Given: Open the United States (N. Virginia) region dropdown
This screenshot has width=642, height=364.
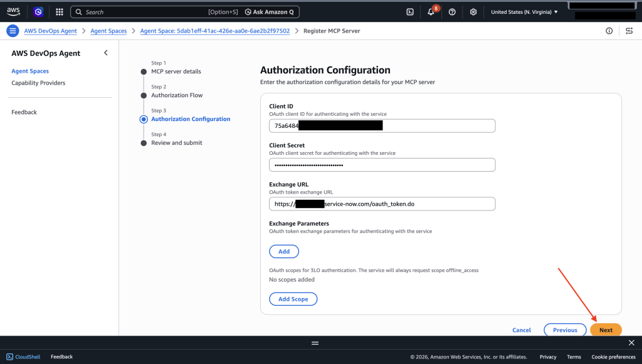Looking at the screenshot, I should click(524, 12).
